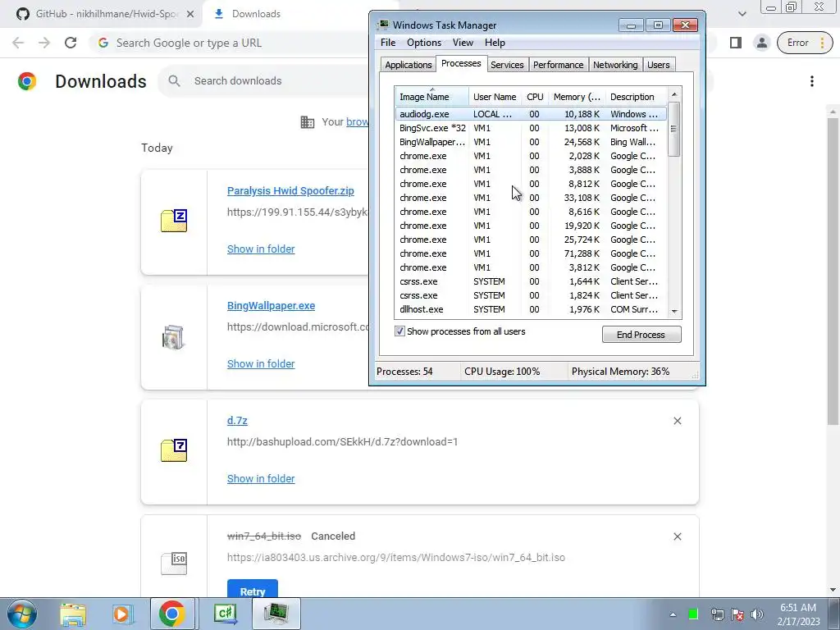
Task: Toggle Show processes from all users
Action: (399, 331)
